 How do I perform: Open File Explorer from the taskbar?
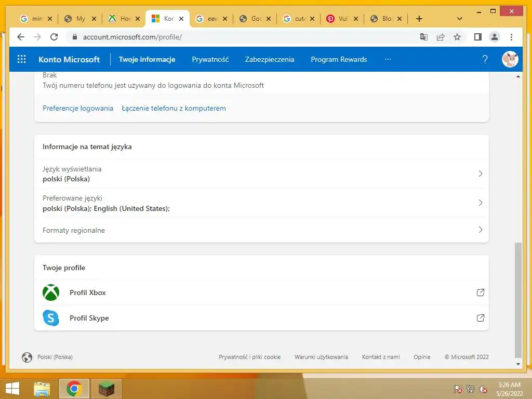[x=42, y=389]
